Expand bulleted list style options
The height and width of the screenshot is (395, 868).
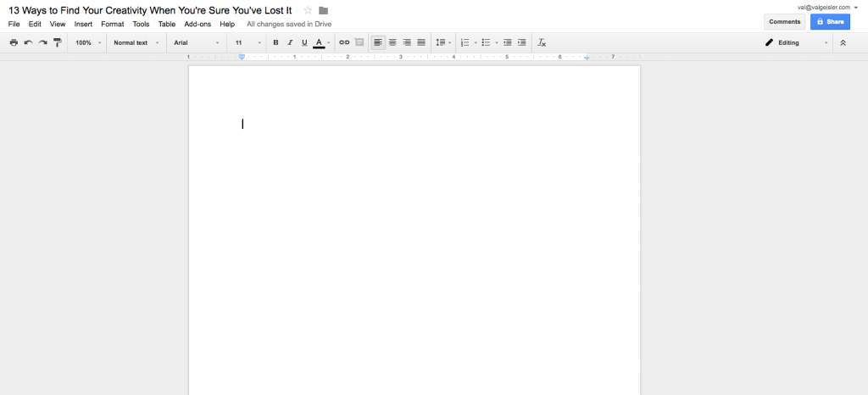coord(497,42)
